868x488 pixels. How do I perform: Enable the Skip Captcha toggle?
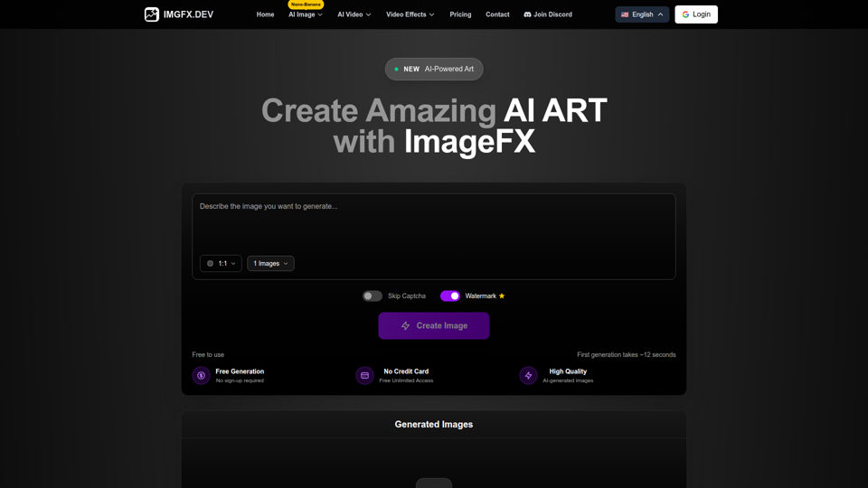coord(372,296)
